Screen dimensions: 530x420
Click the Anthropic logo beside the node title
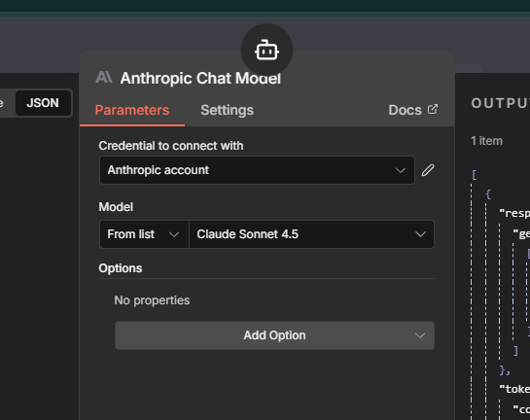[x=104, y=78]
